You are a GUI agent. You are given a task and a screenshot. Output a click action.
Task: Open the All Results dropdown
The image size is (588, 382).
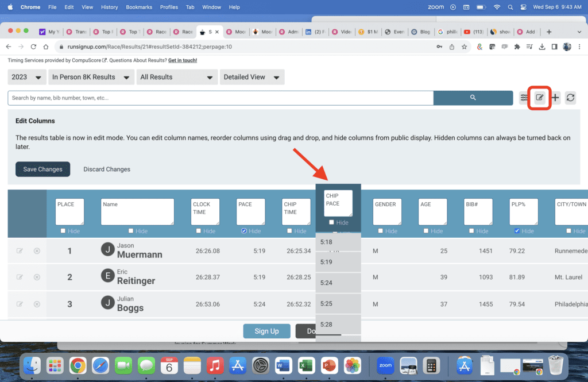[177, 77]
